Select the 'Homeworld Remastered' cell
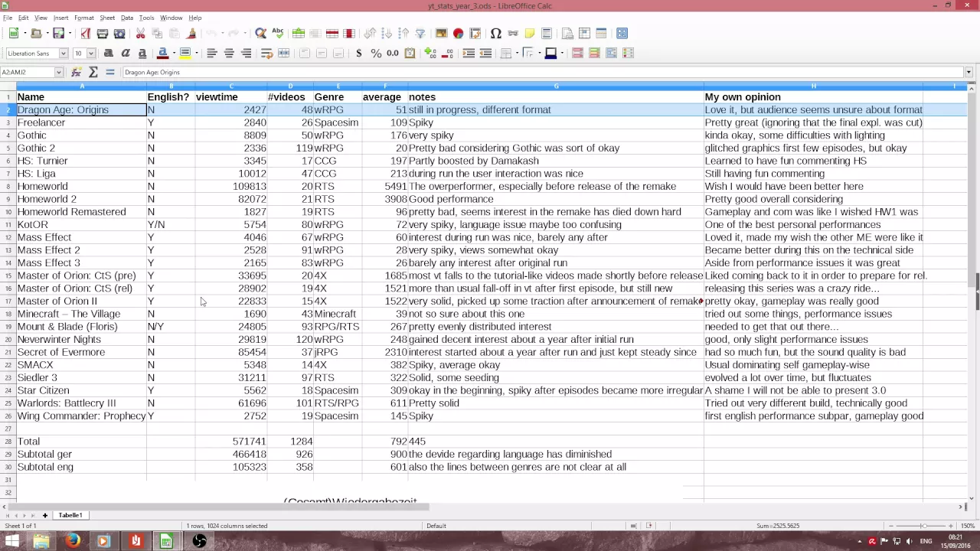The height and width of the screenshot is (551, 980). (81, 212)
